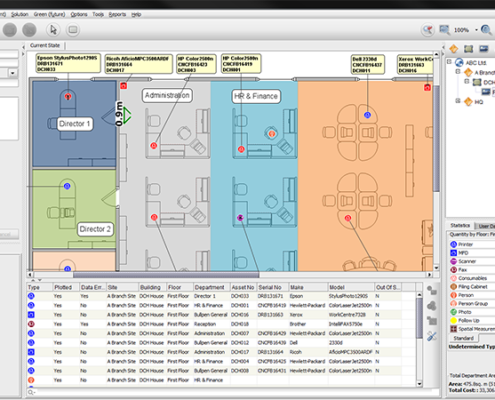This screenshot has width=495, height=400.
Task: Open the Options menu
Action: [79, 14]
